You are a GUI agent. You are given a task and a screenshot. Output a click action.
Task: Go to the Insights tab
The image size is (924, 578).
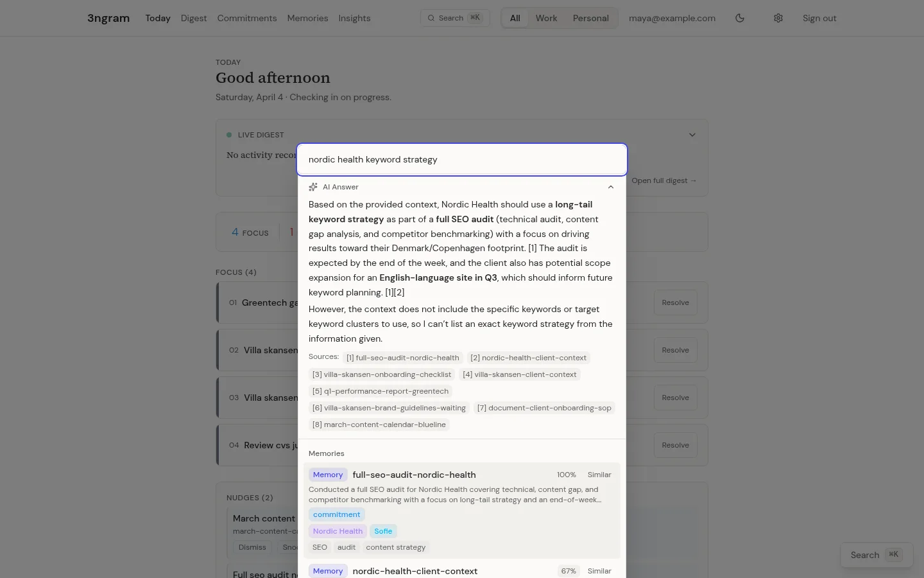click(x=354, y=18)
